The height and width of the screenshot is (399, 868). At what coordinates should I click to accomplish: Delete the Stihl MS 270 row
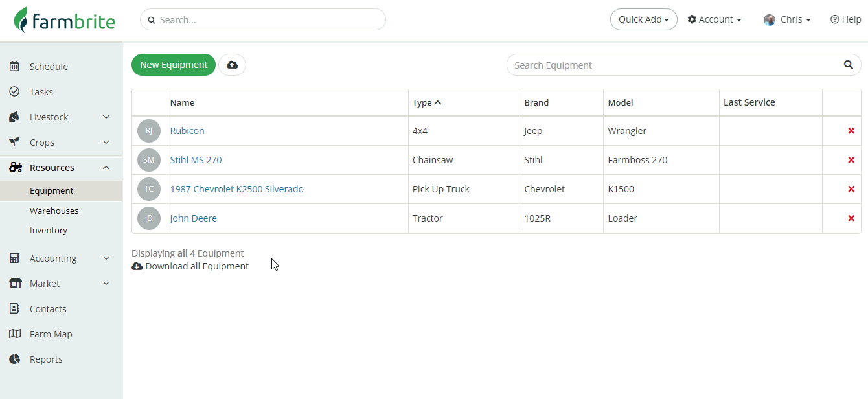click(851, 160)
